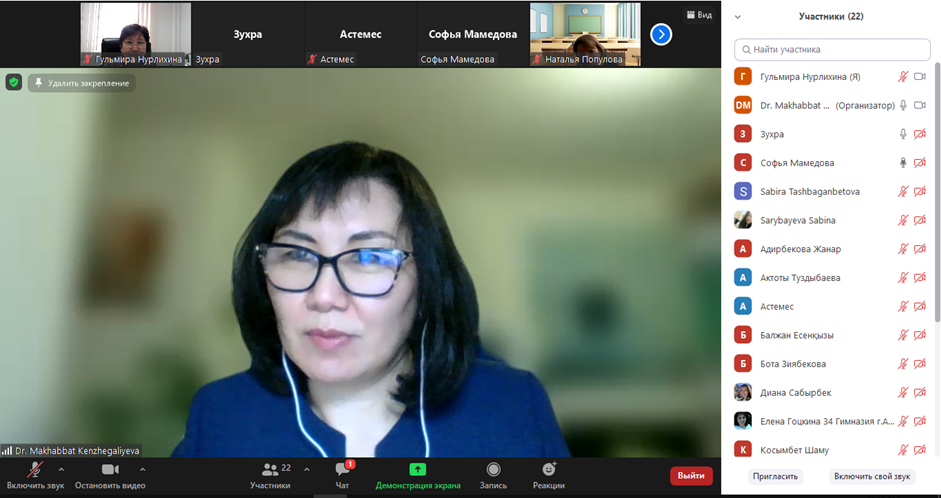Click muted microphone for Адирбекова Жанар
The image size is (941, 498).
pyautogui.click(x=903, y=249)
